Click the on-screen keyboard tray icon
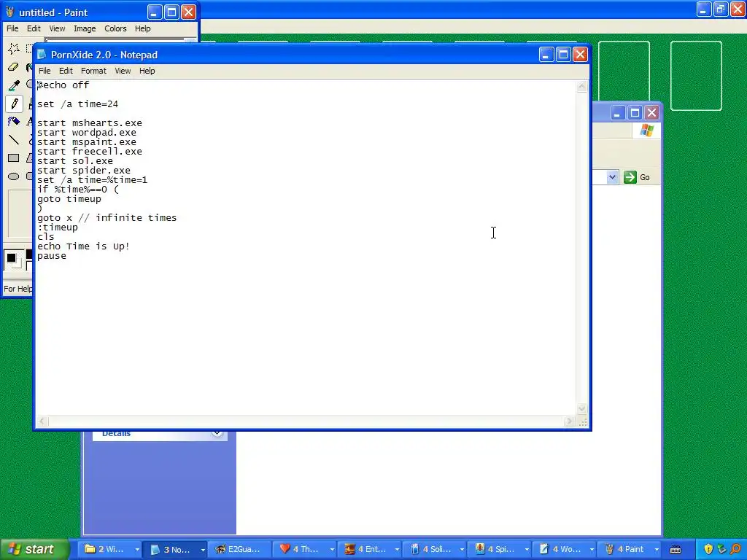This screenshot has height=560, width=747. pyautogui.click(x=676, y=550)
